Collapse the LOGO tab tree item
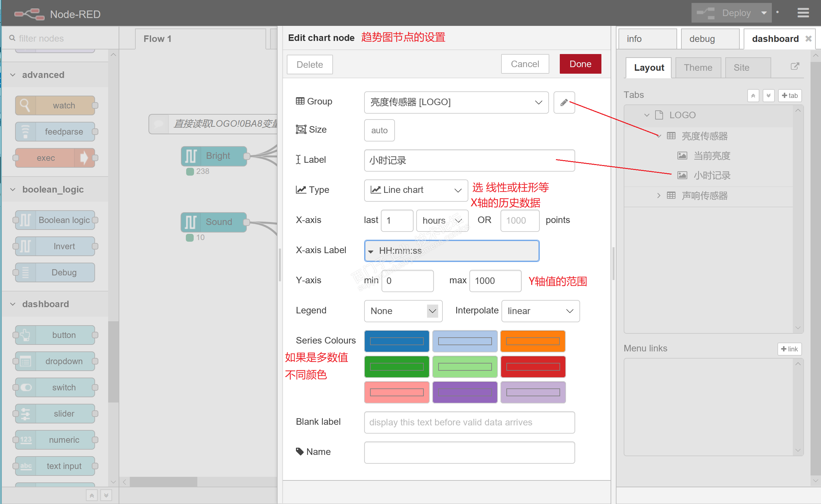 [647, 115]
